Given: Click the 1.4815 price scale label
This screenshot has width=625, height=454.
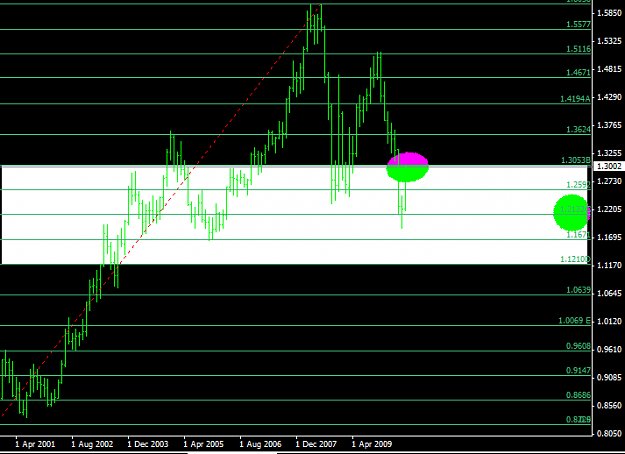Looking at the screenshot, I should 609,69.
